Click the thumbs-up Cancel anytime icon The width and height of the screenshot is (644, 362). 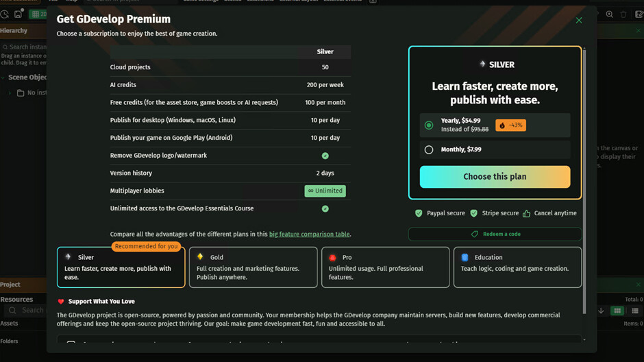[x=526, y=213]
